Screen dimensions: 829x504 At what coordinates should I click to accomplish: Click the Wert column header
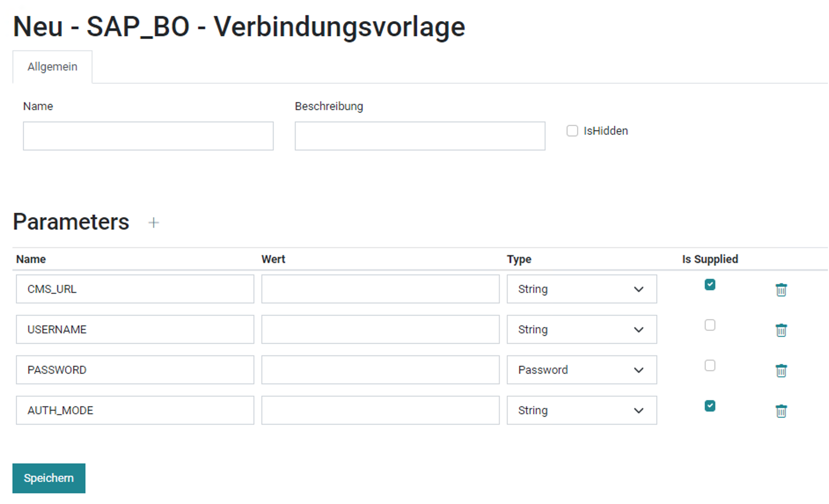point(273,259)
